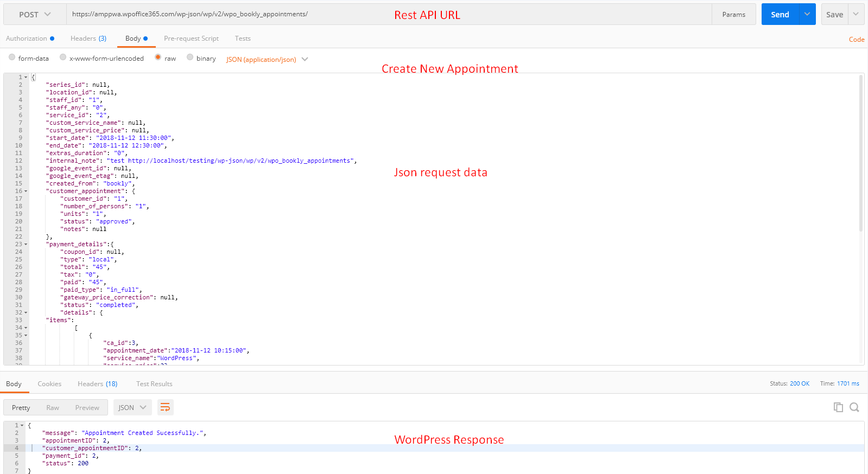868x474 pixels.
Task: Click the search response icon
Action: point(854,407)
